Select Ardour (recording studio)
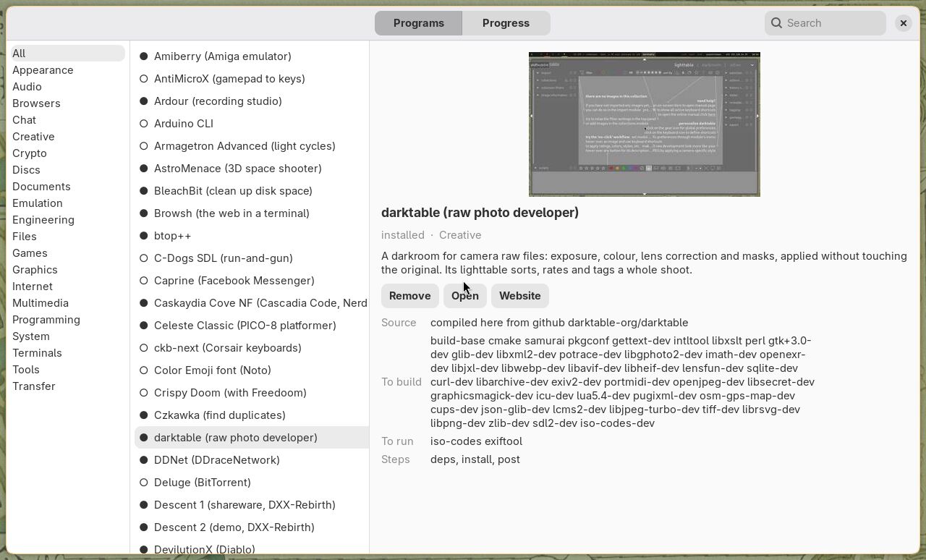Viewport: 926px width, 560px height. (x=251, y=101)
